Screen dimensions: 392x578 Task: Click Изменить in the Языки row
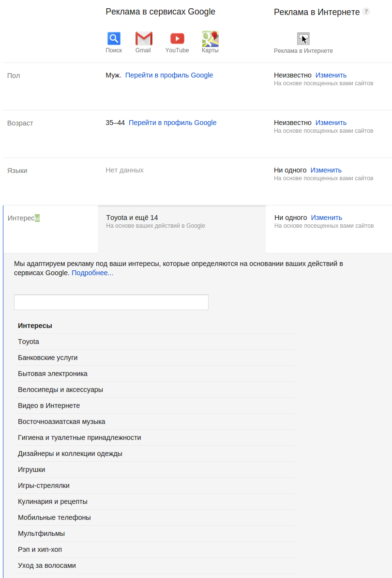[326, 171]
